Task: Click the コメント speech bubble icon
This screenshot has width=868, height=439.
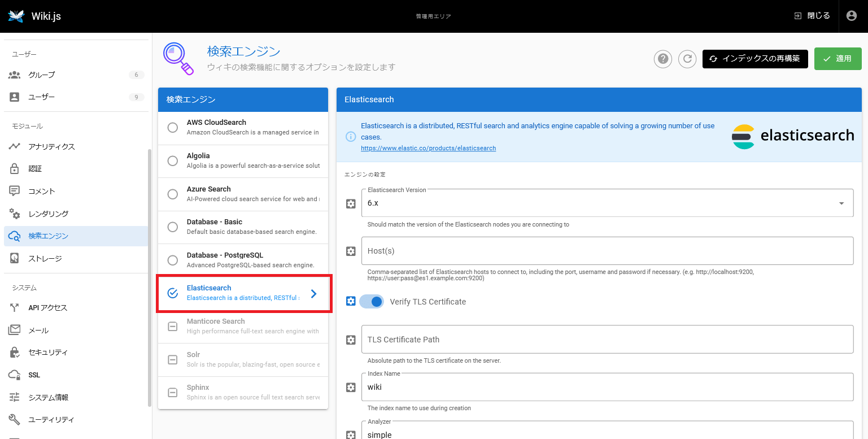Action: 15,191
